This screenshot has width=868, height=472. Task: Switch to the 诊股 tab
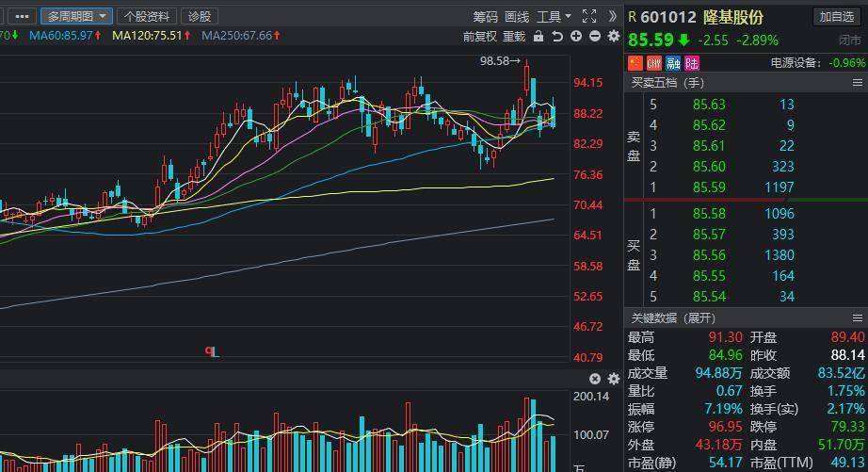click(200, 16)
